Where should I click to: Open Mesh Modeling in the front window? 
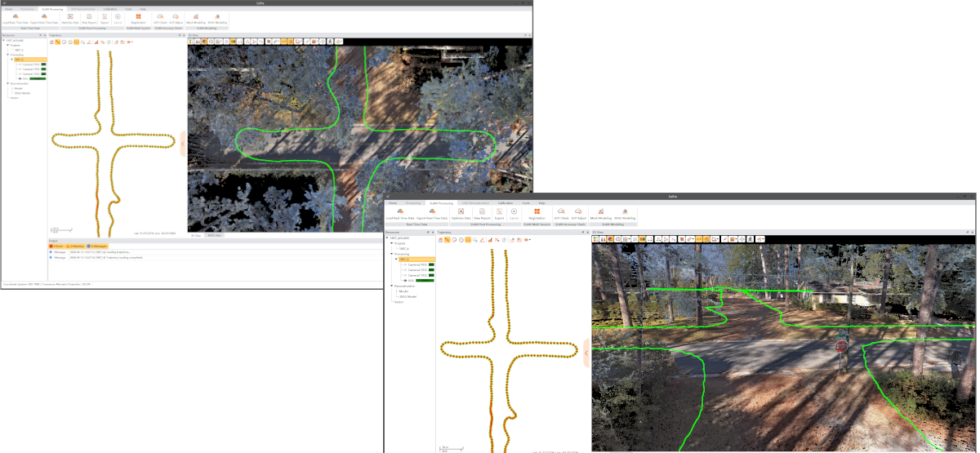tap(601, 214)
